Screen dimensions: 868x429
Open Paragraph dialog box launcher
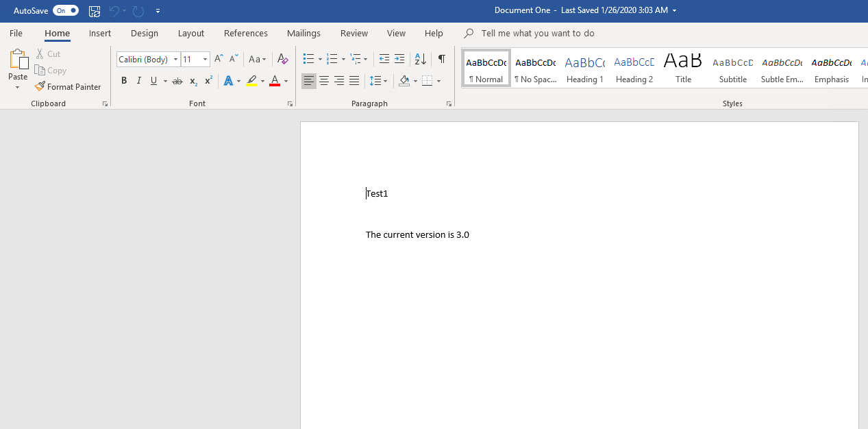[449, 104]
